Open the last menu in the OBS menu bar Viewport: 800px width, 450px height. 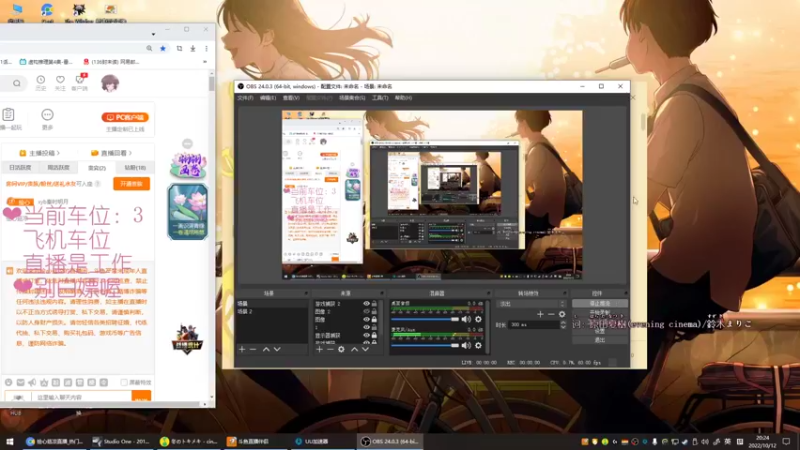point(403,97)
